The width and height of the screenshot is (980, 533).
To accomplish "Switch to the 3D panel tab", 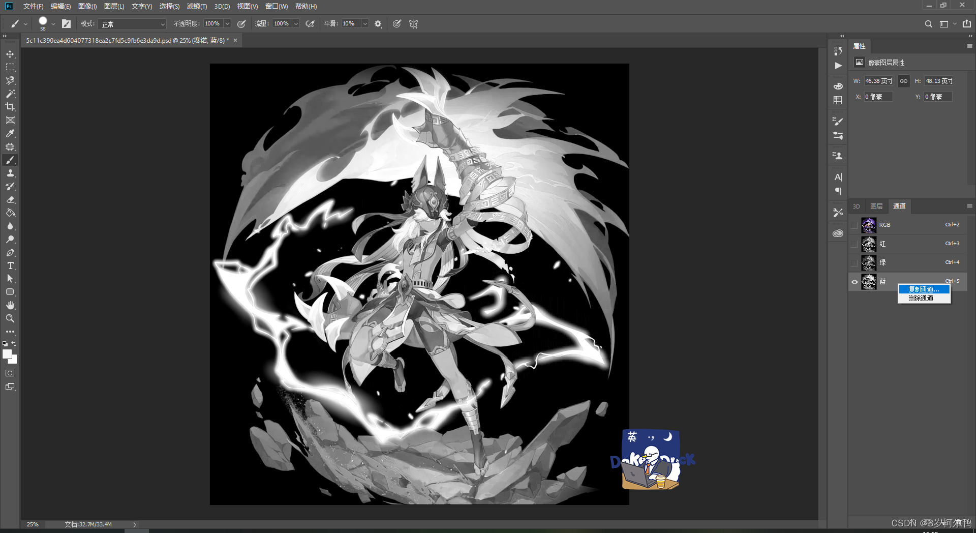I will click(x=856, y=206).
